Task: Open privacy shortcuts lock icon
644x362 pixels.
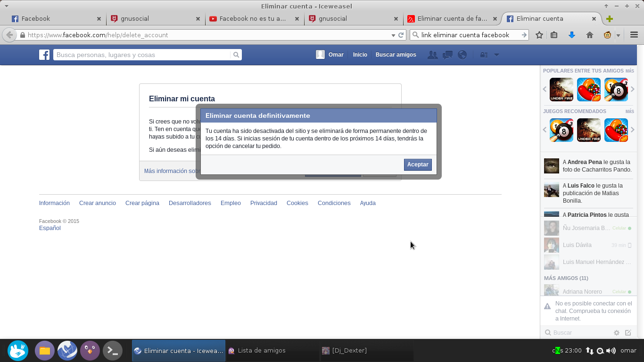Action: (x=484, y=55)
